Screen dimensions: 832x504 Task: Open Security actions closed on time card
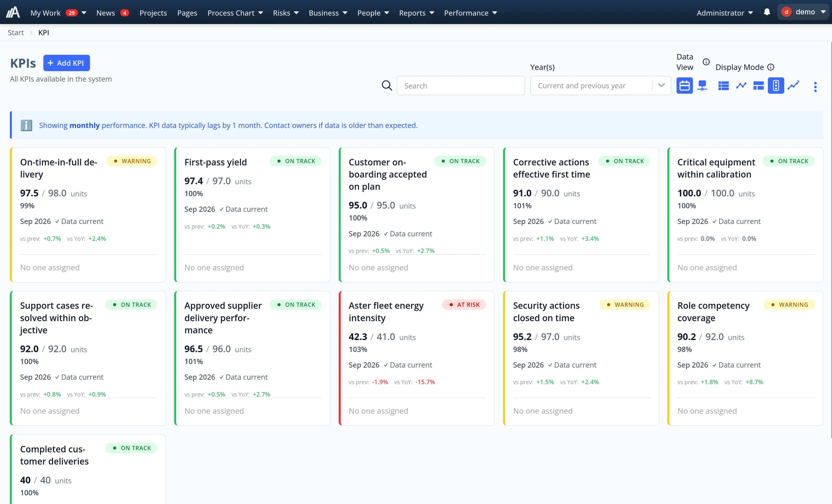[x=581, y=358]
